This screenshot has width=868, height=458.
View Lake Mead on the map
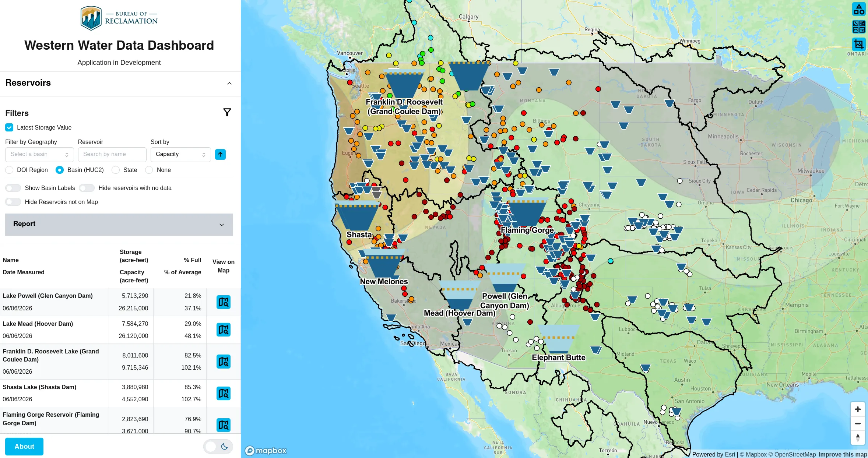click(x=224, y=330)
